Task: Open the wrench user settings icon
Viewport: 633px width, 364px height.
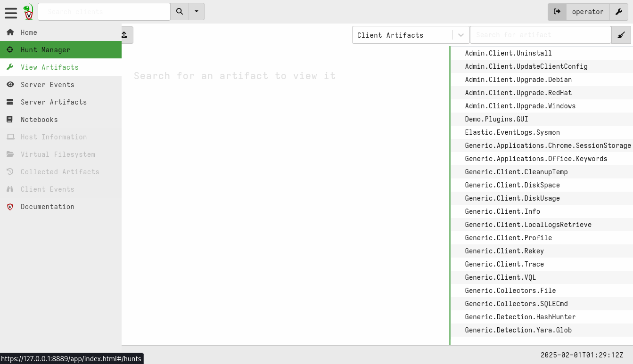Action: pyautogui.click(x=619, y=12)
